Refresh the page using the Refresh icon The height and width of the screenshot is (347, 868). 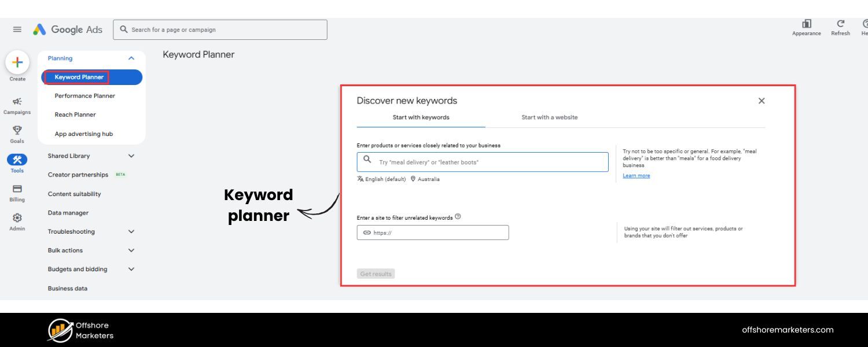pyautogui.click(x=840, y=26)
